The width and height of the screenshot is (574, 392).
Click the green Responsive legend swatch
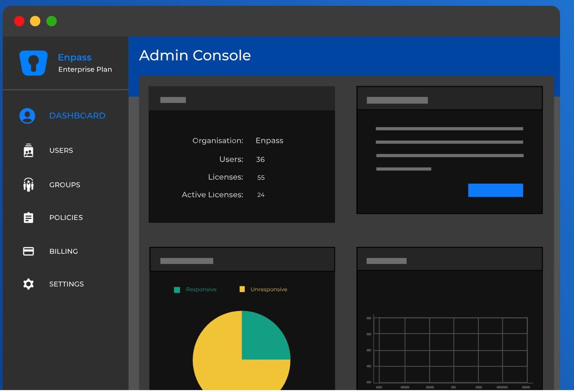pos(177,290)
